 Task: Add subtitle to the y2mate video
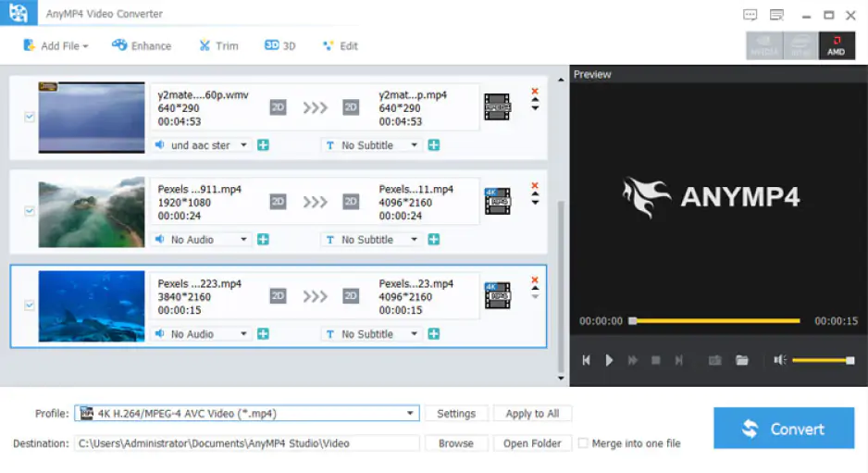433,145
